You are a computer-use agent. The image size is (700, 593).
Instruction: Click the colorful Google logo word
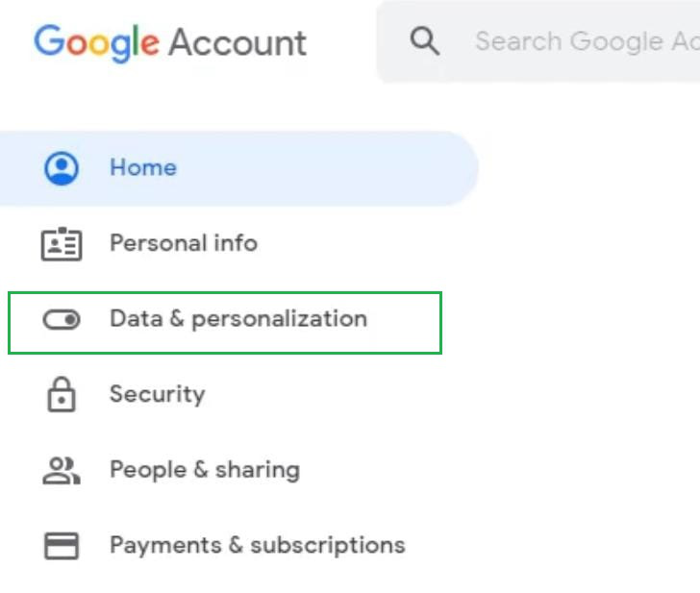click(96, 42)
